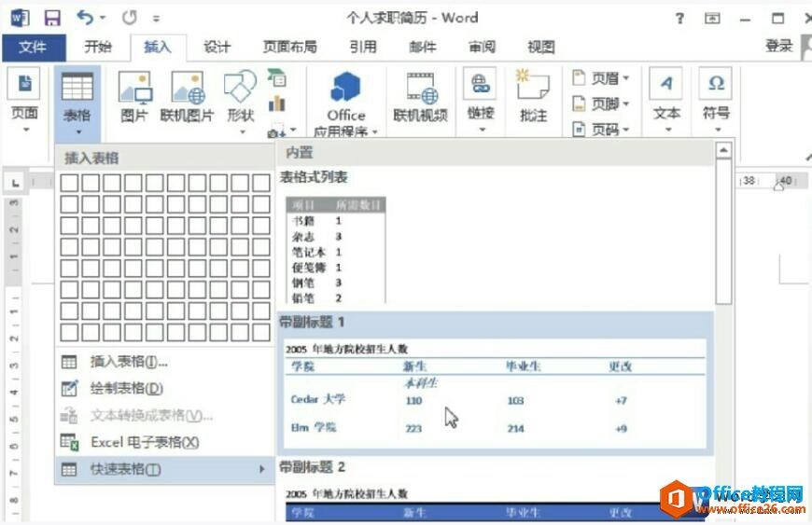This screenshot has width=812, height=525.
Task: Switch to the 视图 tab
Action: pyautogui.click(x=541, y=47)
